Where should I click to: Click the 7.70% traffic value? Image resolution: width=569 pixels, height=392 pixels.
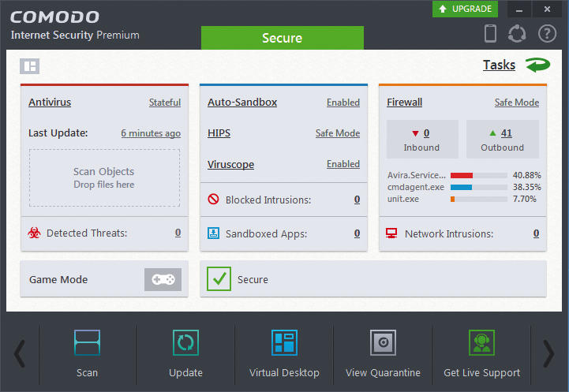click(524, 199)
